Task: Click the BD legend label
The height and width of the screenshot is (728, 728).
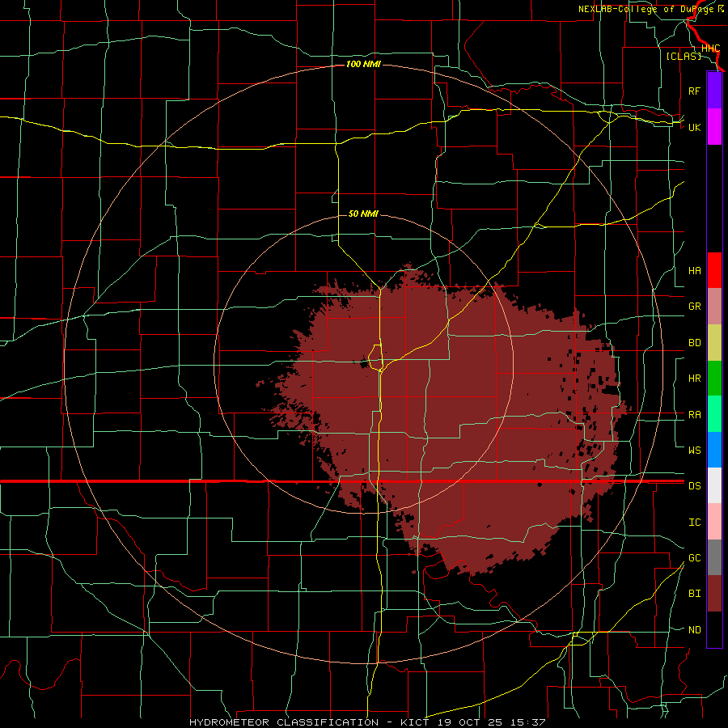Action: coord(694,343)
